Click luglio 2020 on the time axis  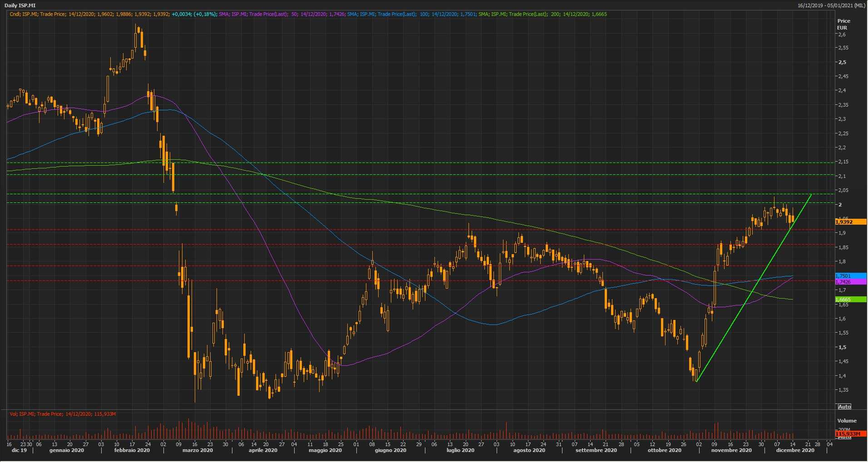pos(460,450)
